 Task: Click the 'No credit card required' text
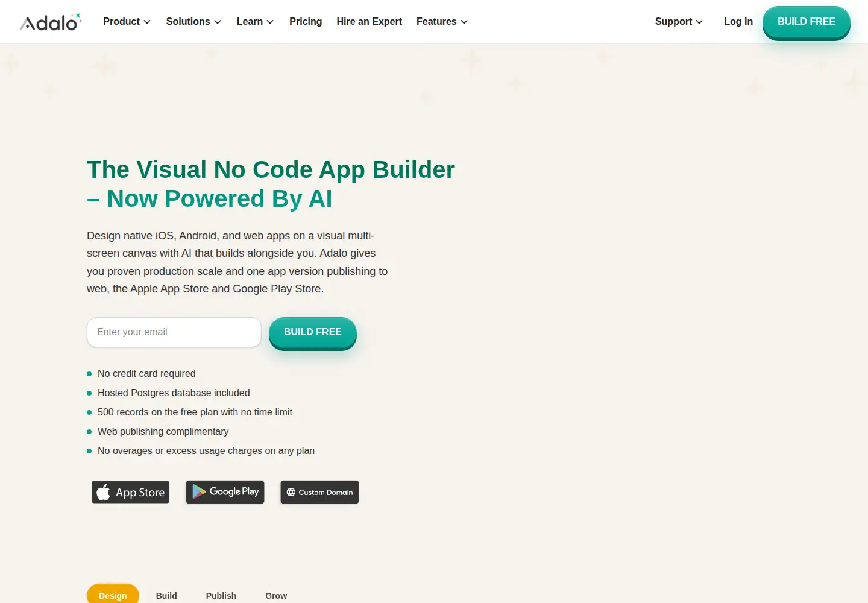[x=146, y=374]
